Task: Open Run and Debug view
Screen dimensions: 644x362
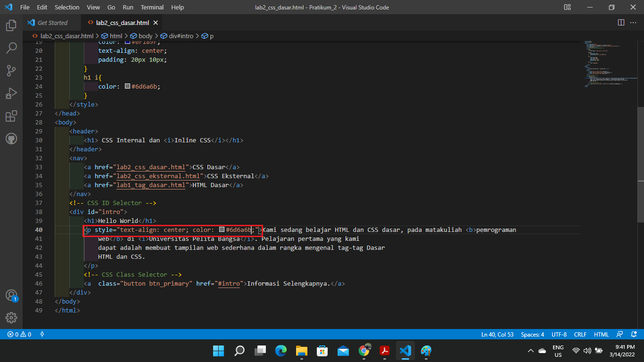Action: (11, 93)
